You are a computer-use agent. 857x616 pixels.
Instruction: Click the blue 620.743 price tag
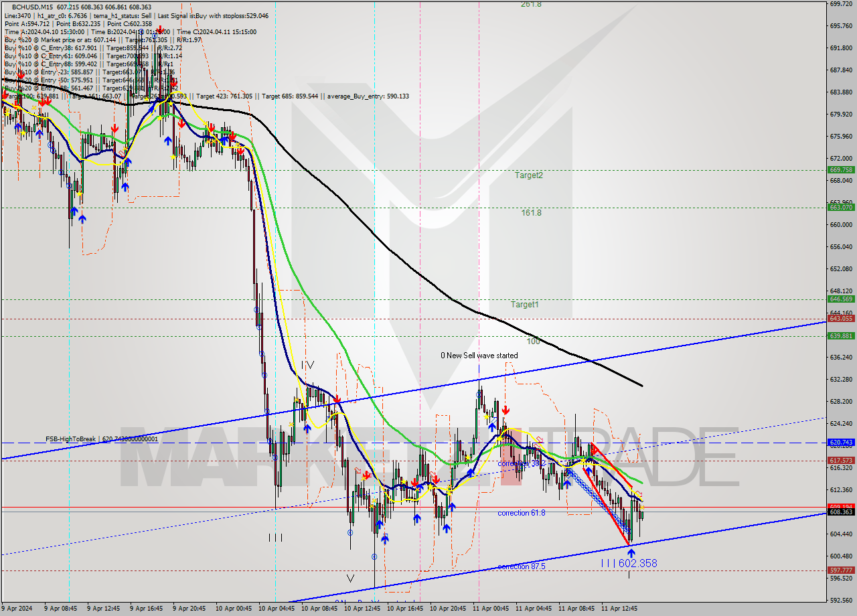point(841,443)
